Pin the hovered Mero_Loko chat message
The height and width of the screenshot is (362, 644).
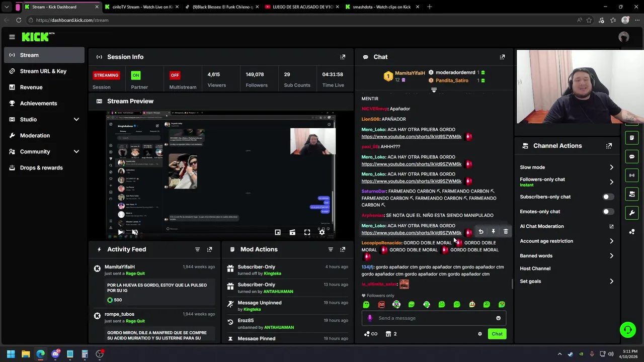pos(493,232)
